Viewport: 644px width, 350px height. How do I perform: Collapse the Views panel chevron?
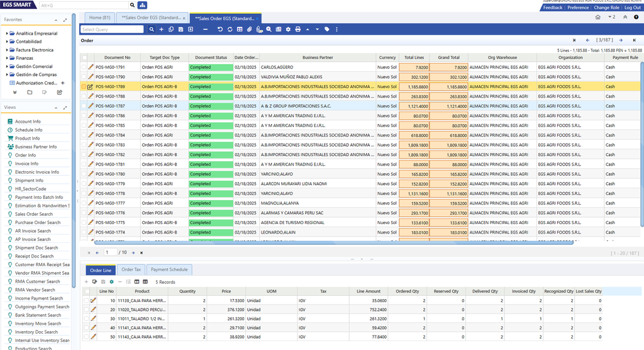[x=56, y=108]
